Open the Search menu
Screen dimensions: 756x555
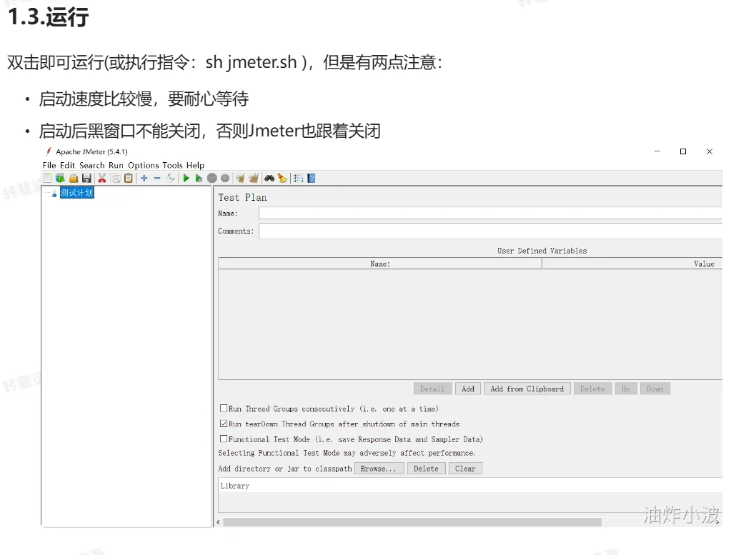(x=91, y=165)
